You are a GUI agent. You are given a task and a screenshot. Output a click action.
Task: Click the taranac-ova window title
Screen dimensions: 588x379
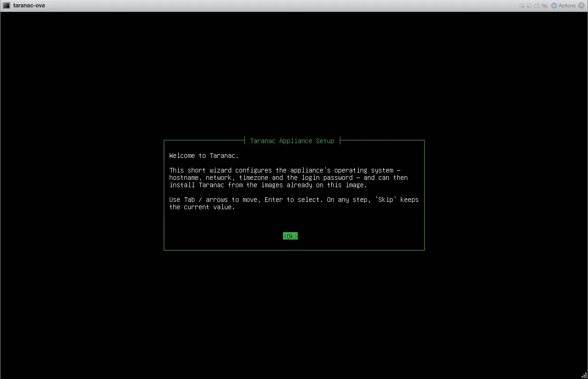coord(29,6)
